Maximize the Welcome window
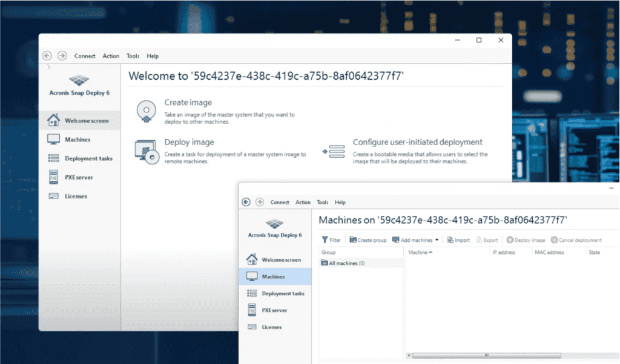 tap(479, 41)
